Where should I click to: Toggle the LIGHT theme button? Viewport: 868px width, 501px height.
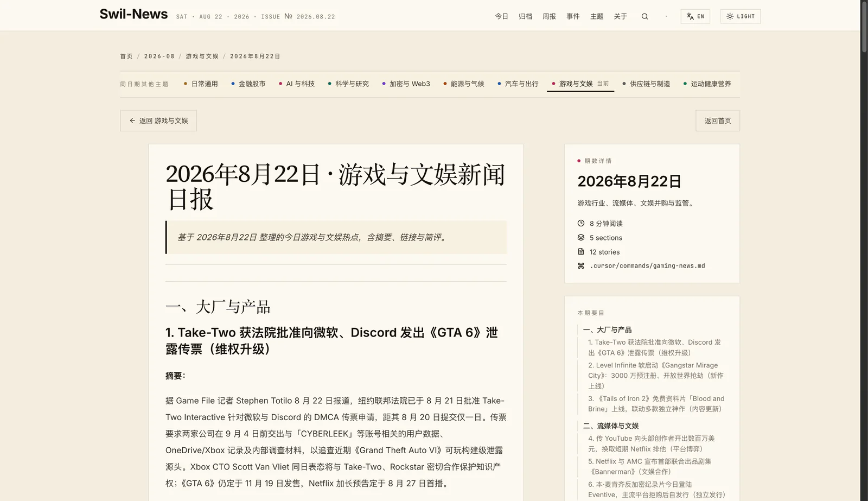741,16
